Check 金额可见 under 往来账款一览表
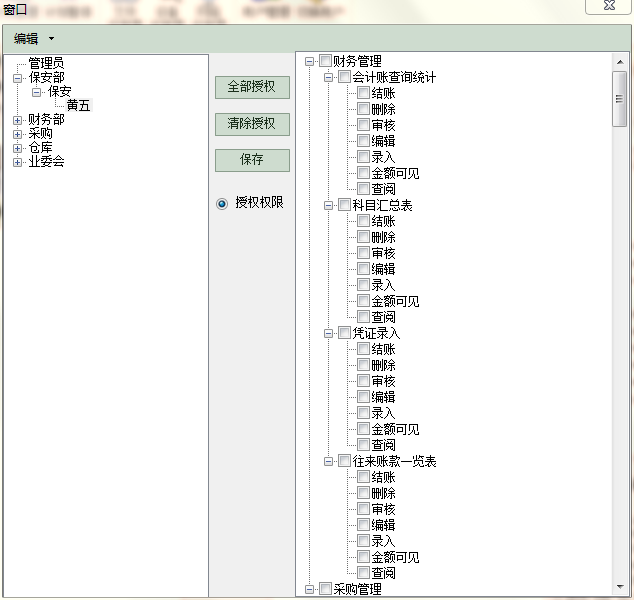The image size is (634, 600). (x=363, y=556)
